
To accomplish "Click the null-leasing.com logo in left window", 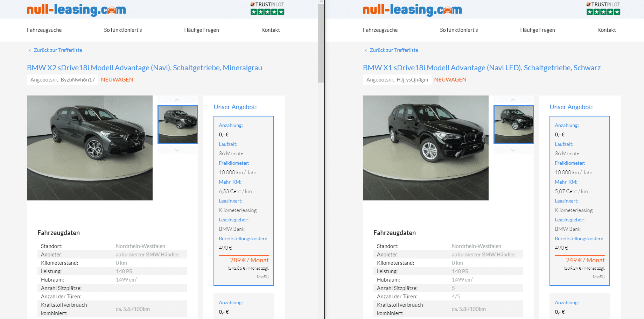I will click(x=76, y=10).
